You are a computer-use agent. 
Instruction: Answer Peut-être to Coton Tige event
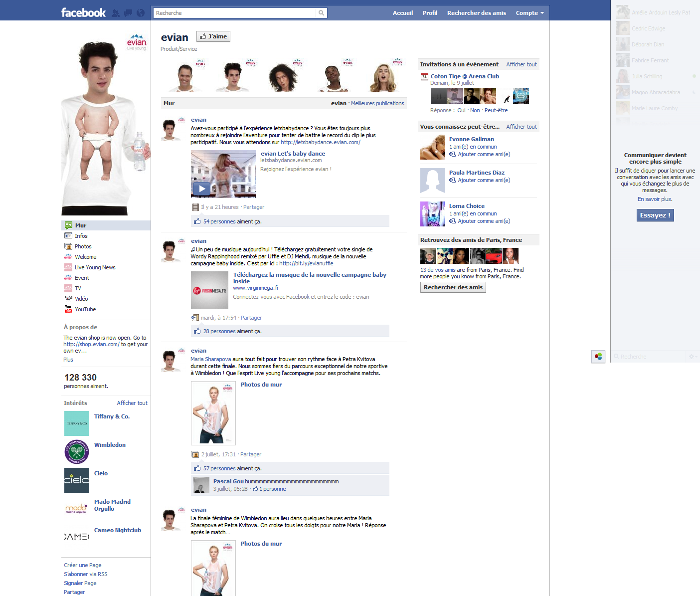click(496, 110)
